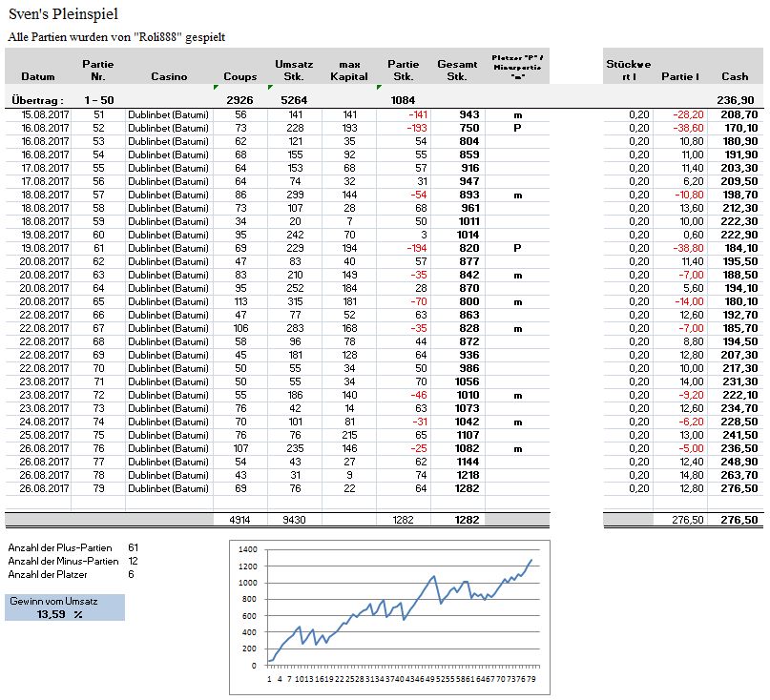Select the total Umsatz cell 9430
The image size is (770, 700).
point(294,520)
